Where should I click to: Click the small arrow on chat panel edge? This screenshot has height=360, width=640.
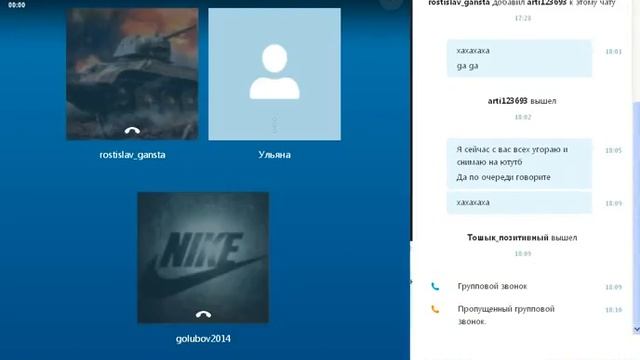click(411, 282)
